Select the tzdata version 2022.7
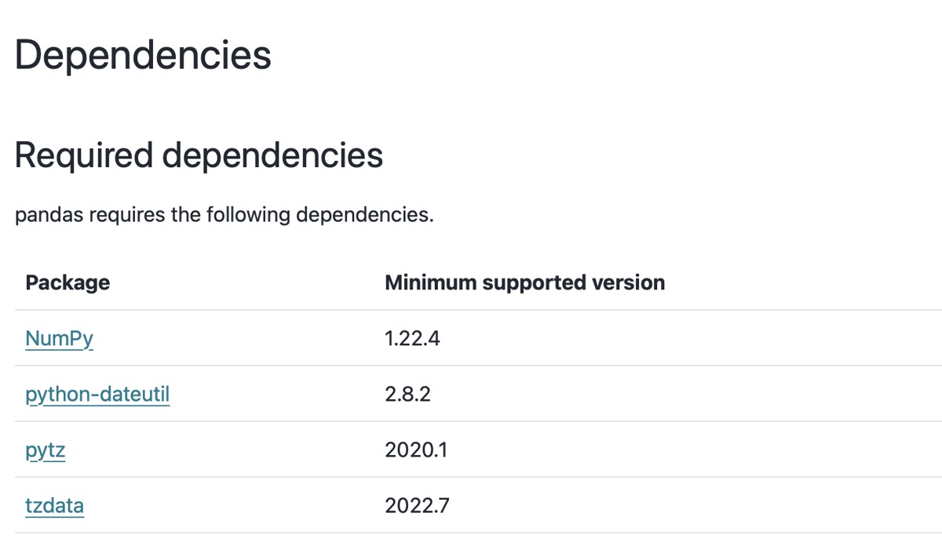This screenshot has width=942, height=560. (x=417, y=506)
